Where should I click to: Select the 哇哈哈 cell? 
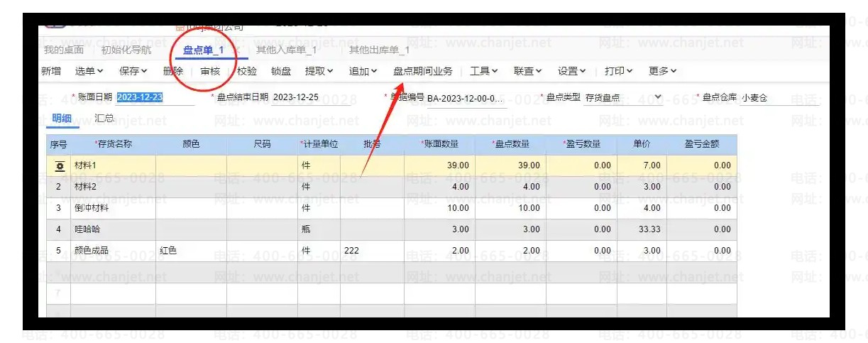tap(113, 229)
